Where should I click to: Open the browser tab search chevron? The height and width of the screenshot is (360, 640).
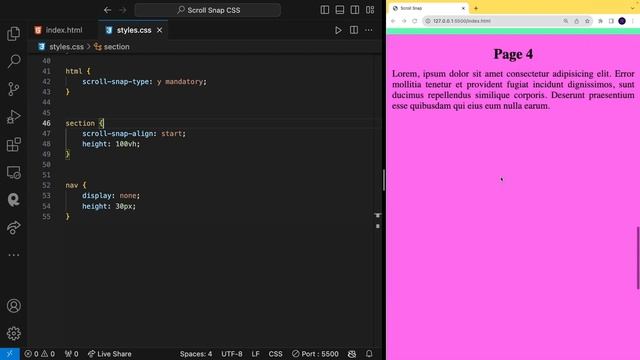click(x=633, y=8)
